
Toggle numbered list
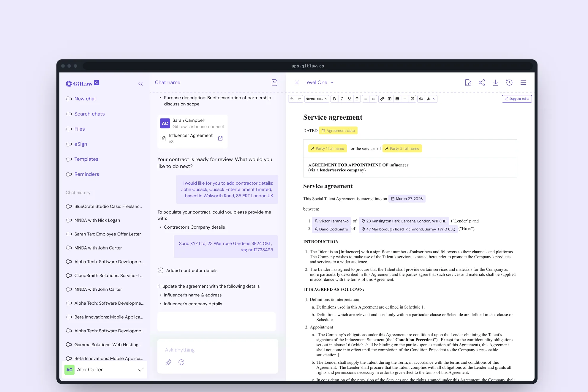(373, 99)
